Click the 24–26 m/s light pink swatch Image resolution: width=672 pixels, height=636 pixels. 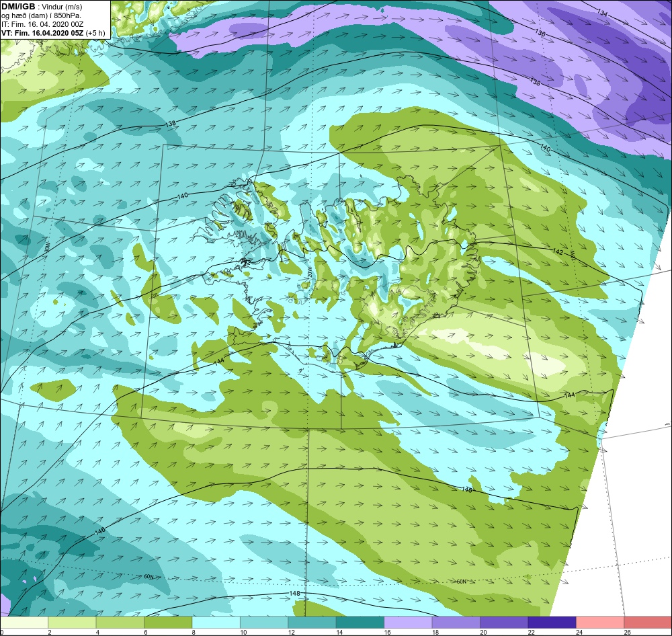tap(600, 622)
